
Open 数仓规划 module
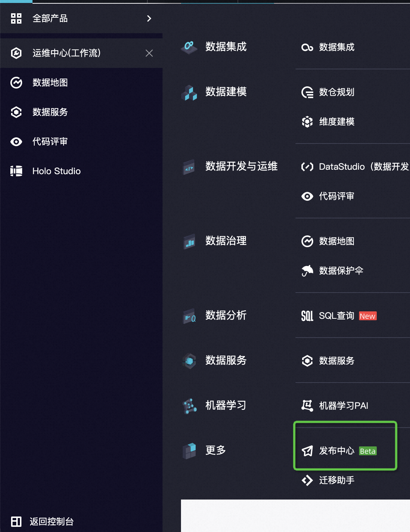[x=336, y=92]
